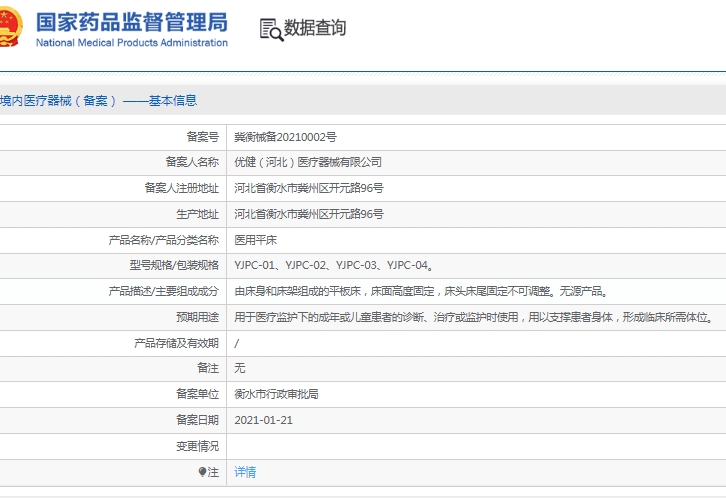Click the 产品描述/主要组成成分 label

(x=163, y=291)
